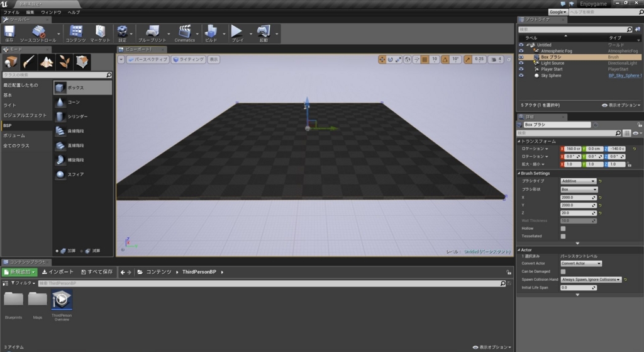Click the Build (ビルド) toolbar icon
The height and width of the screenshot is (352, 644).
[x=211, y=33]
